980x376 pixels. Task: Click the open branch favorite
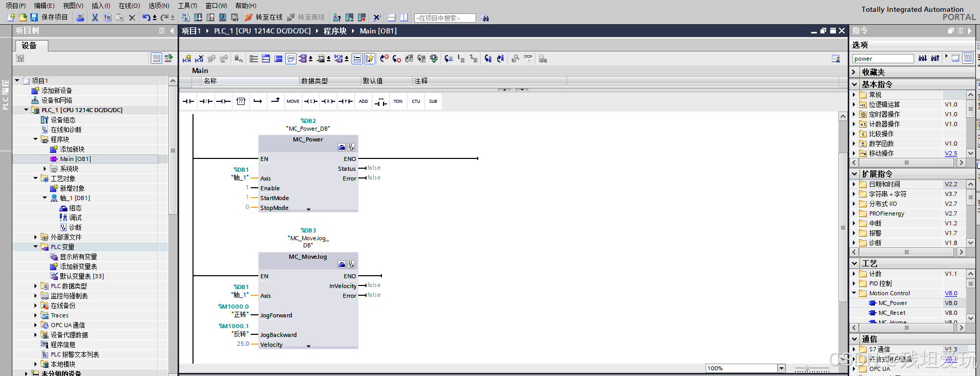tap(258, 101)
